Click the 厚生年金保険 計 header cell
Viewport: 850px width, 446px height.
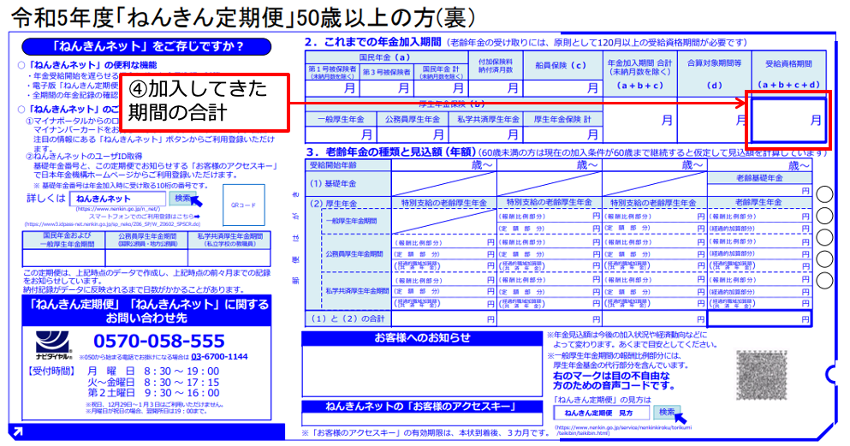(563, 120)
